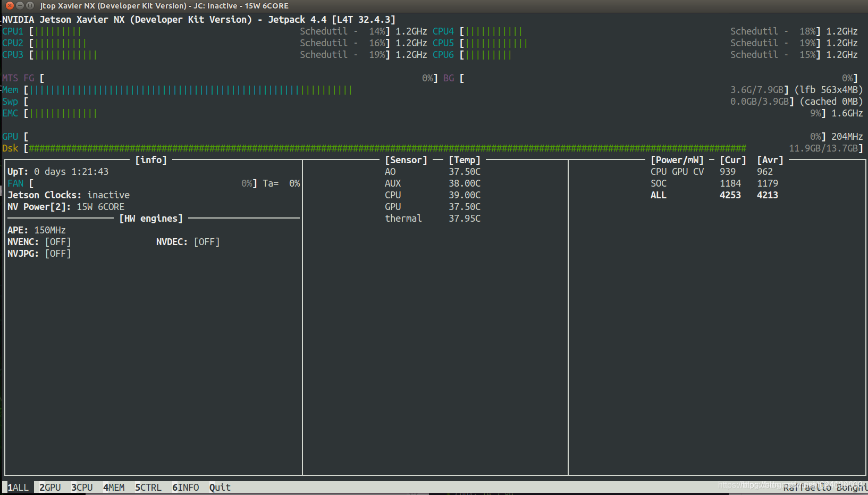Click the GPU label
868x495 pixels.
pos(10,137)
